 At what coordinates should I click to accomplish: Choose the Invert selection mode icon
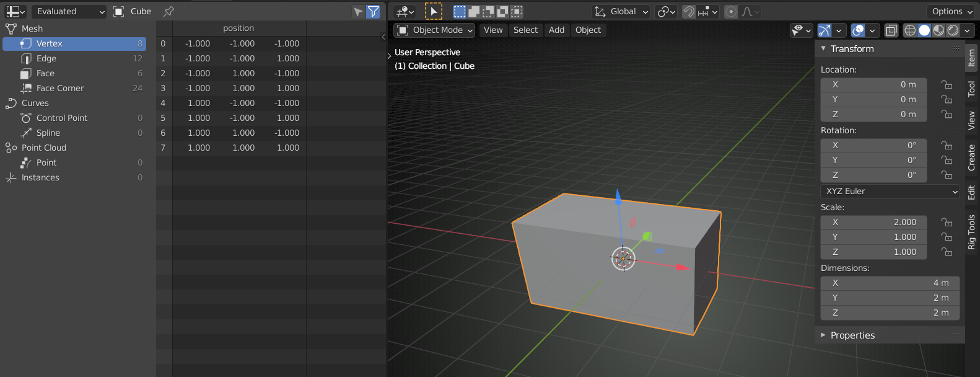coord(502,12)
